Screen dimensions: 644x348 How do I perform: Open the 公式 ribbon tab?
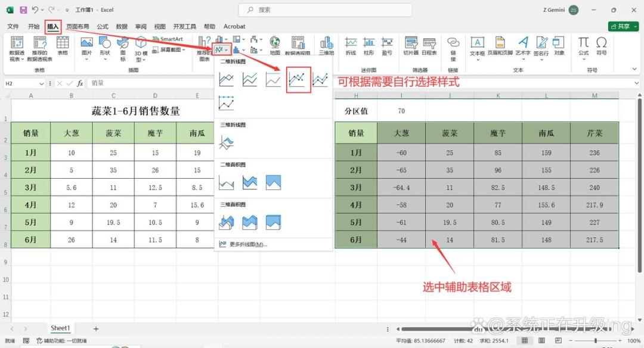click(103, 26)
